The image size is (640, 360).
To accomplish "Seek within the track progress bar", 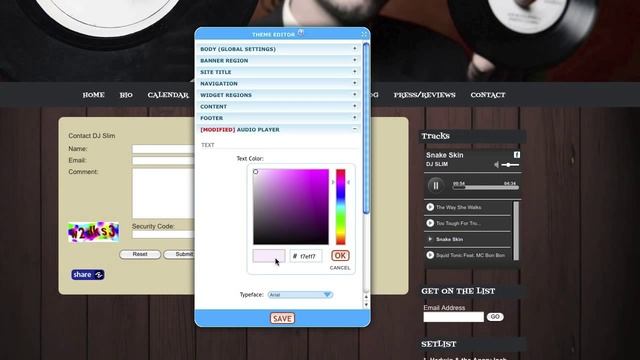I will (486, 187).
